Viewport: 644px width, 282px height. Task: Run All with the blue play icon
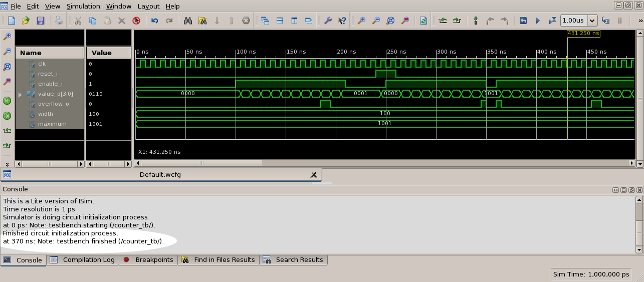click(538, 21)
